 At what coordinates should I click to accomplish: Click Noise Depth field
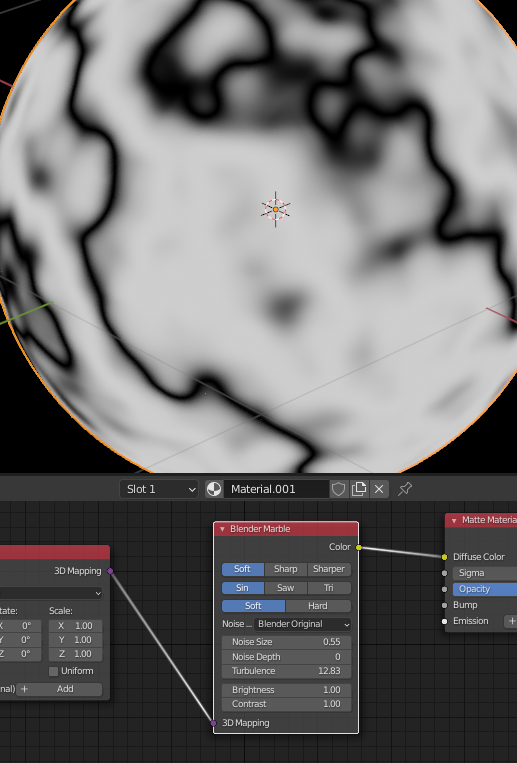click(286, 656)
